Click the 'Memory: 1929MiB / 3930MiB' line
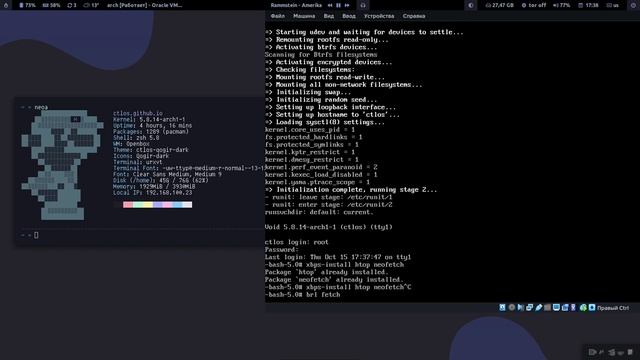 tap(154, 186)
